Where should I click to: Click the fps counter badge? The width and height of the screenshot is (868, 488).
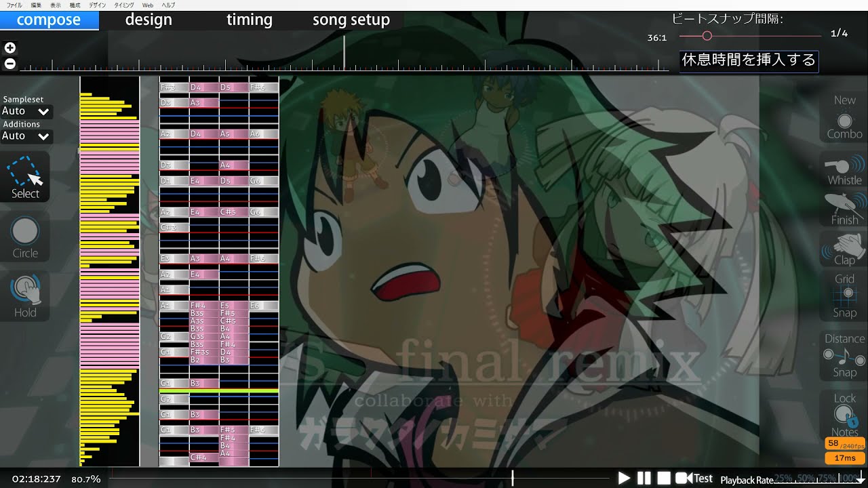click(x=844, y=444)
